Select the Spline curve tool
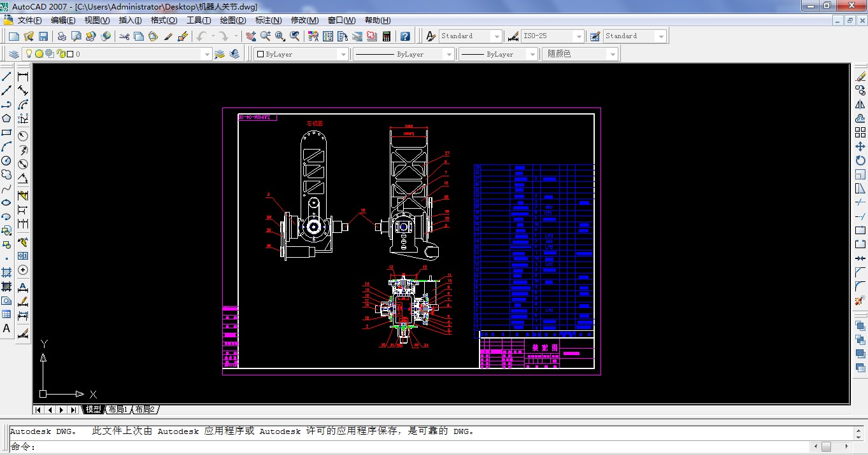Screen dimensions: 868x455 [6, 188]
